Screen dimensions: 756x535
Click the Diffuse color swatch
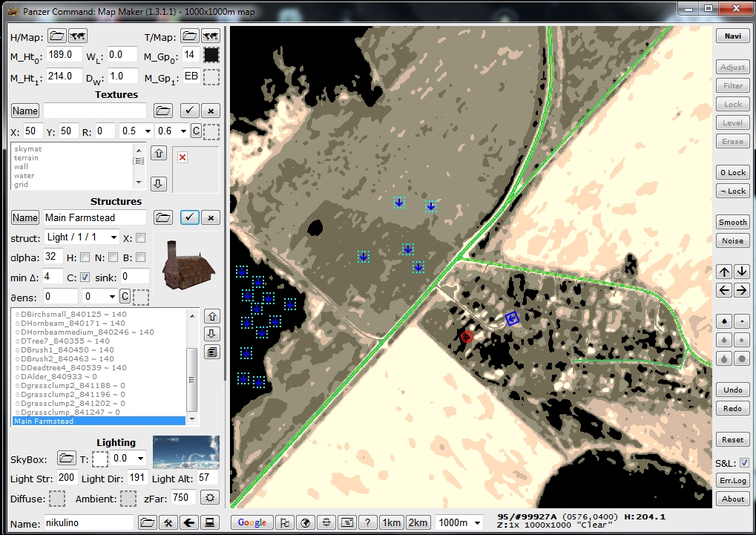[57, 499]
